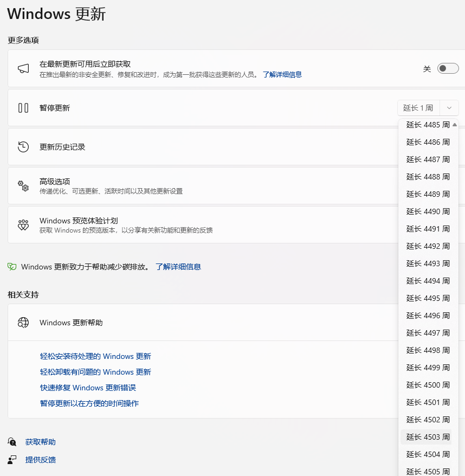The width and height of the screenshot is (465, 476).
Task: Toggle 在最新更新可用后立即获取 switch on
Action: [x=448, y=69]
